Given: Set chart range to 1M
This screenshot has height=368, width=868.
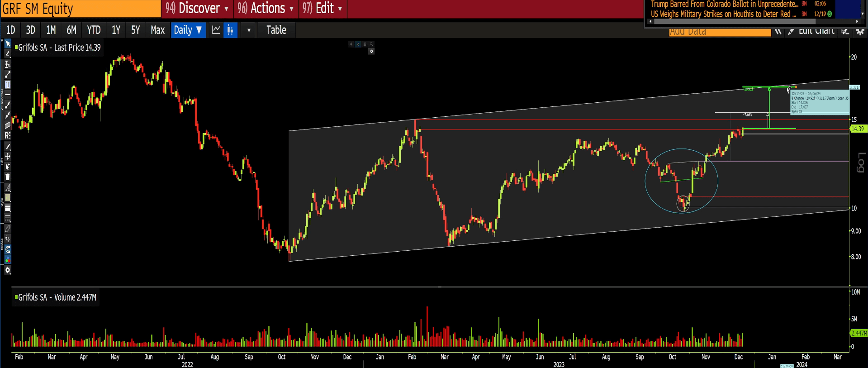Looking at the screenshot, I should [x=51, y=30].
